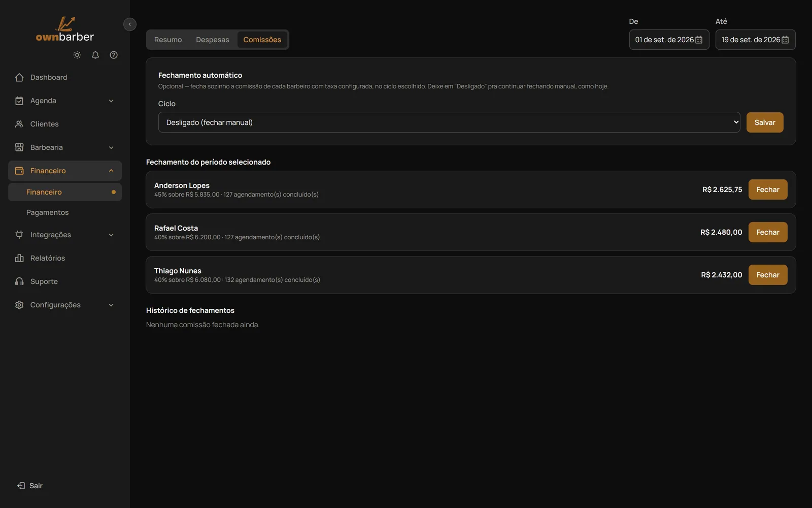Click the Integrações plug icon
The height and width of the screenshot is (508, 812).
tap(19, 235)
